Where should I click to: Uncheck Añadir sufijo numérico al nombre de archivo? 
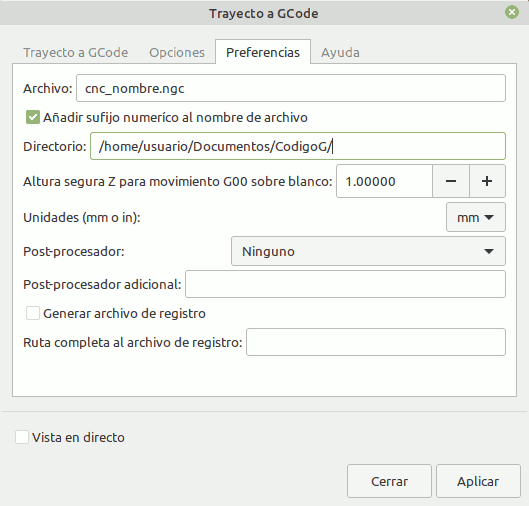[33, 117]
